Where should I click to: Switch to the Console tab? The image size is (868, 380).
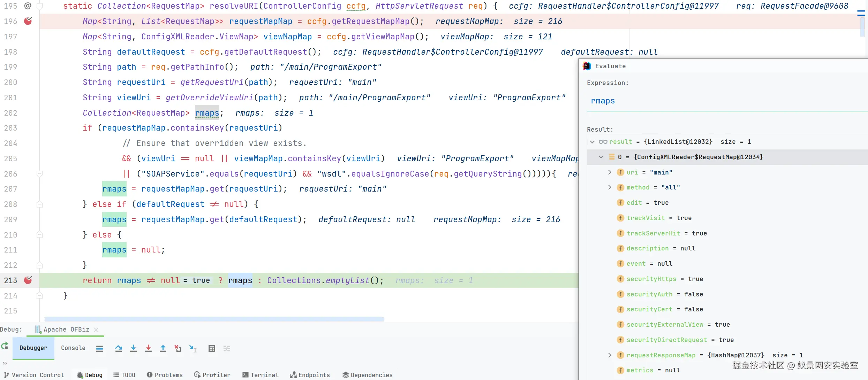coord(73,348)
